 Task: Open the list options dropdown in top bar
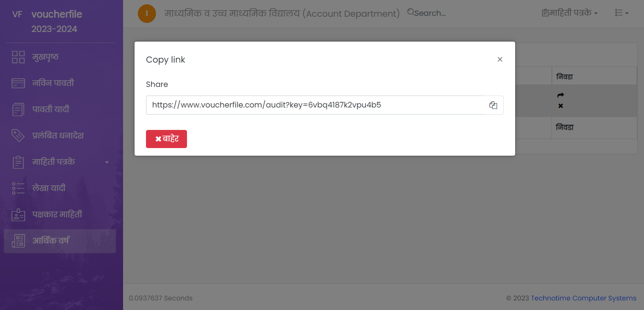(x=622, y=13)
